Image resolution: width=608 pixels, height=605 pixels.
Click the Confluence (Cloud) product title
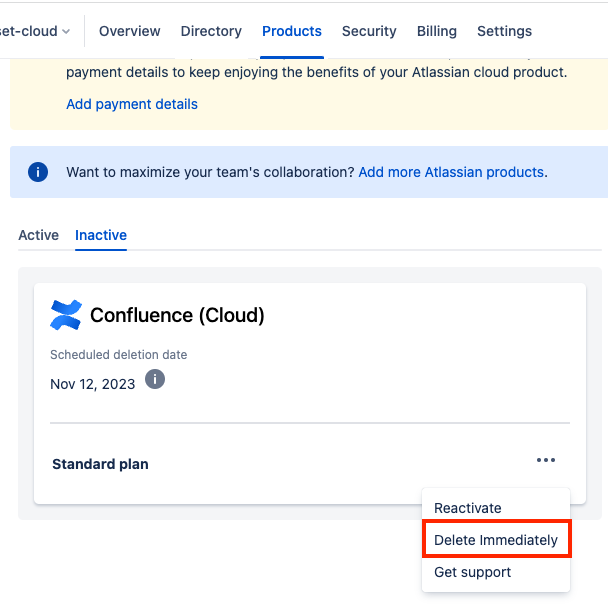177,315
